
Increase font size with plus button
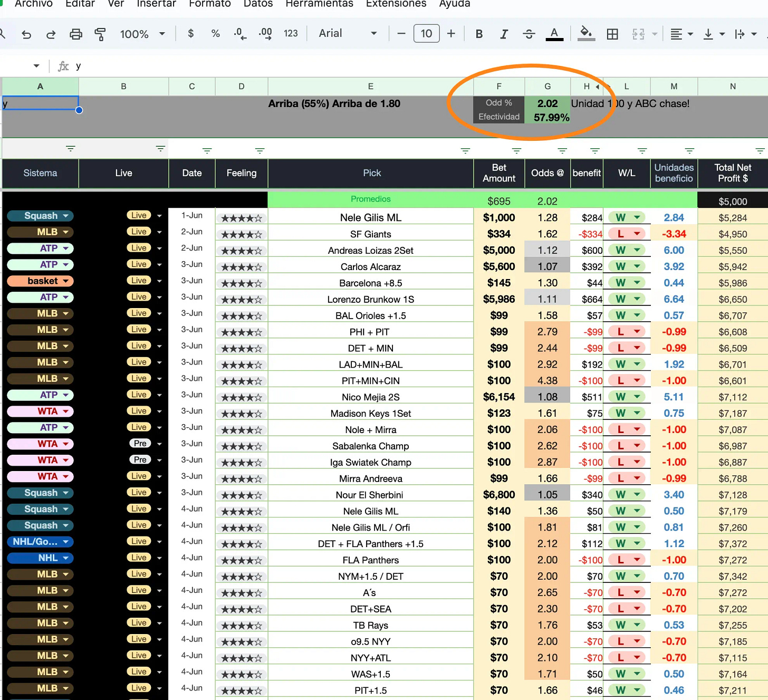(452, 34)
